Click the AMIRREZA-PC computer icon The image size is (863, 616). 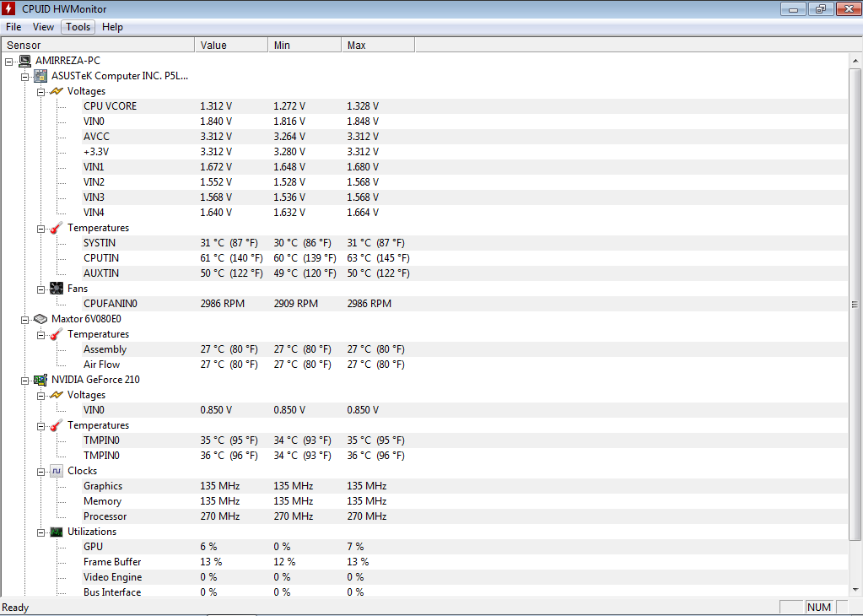click(x=24, y=61)
